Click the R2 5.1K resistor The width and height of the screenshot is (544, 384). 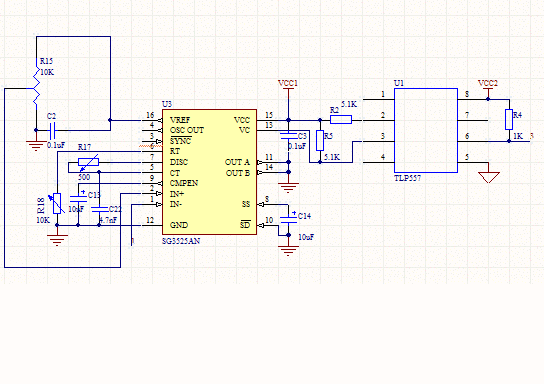point(341,120)
